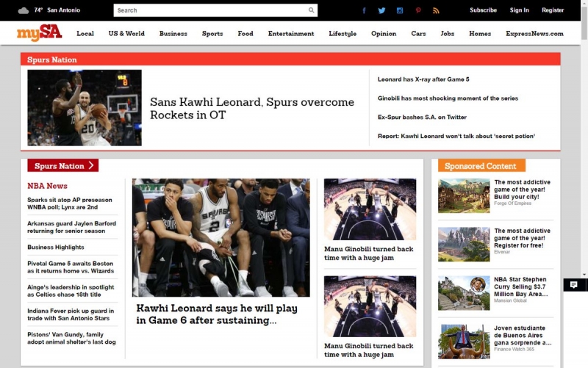Open Forge Of Empires ad thumbnail
The width and height of the screenshot is (588, 368).
coord(464,196)
